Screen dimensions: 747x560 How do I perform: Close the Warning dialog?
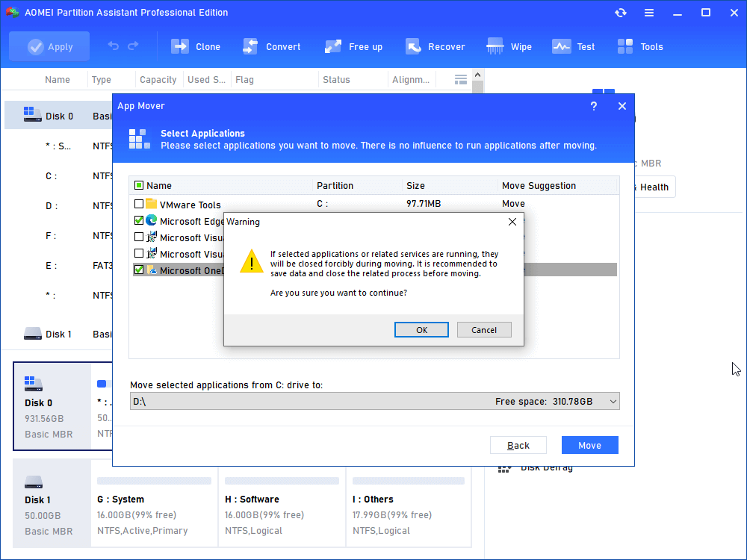(x=512, y=222)
